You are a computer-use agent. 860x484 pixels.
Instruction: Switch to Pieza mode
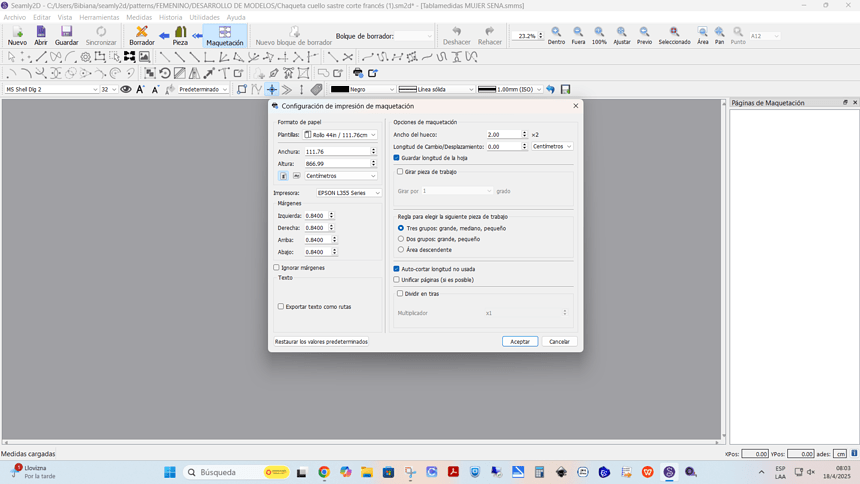click(180, 36)
